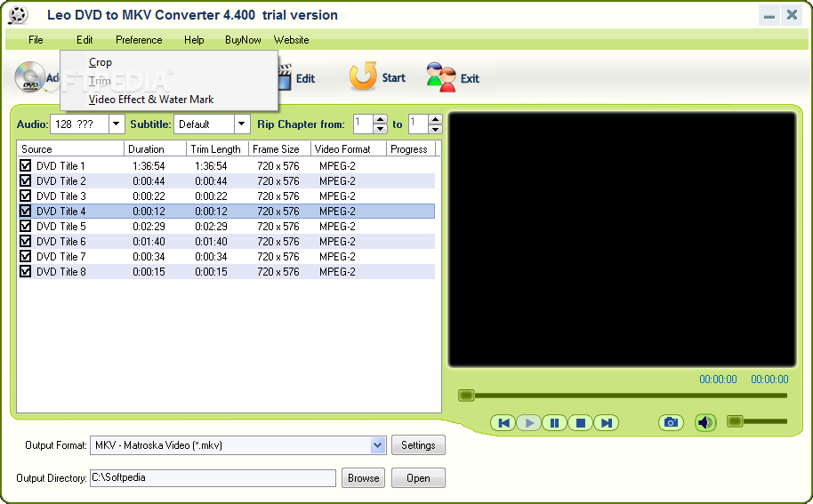Open the File menu
The image size is (813, 504).
[36, 40]
